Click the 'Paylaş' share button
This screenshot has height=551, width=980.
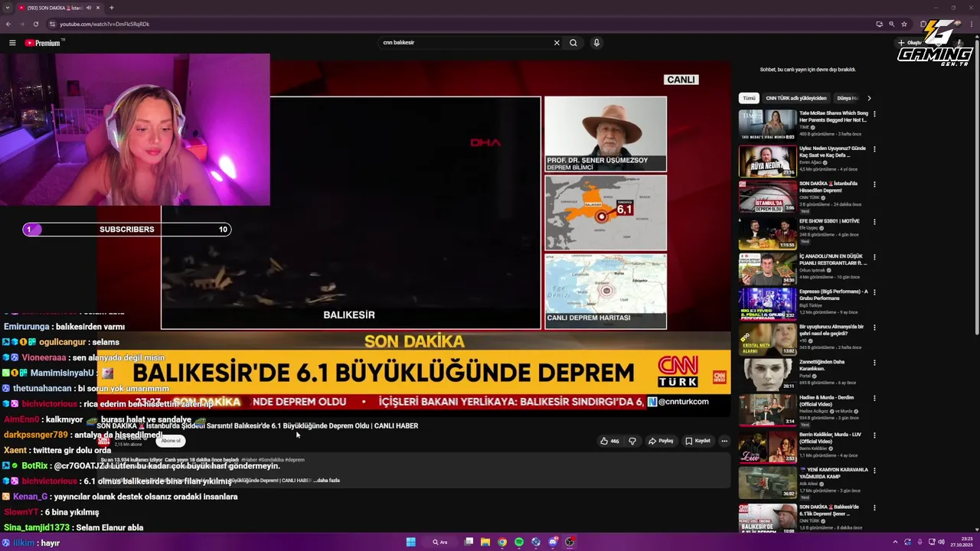(661, 441)
